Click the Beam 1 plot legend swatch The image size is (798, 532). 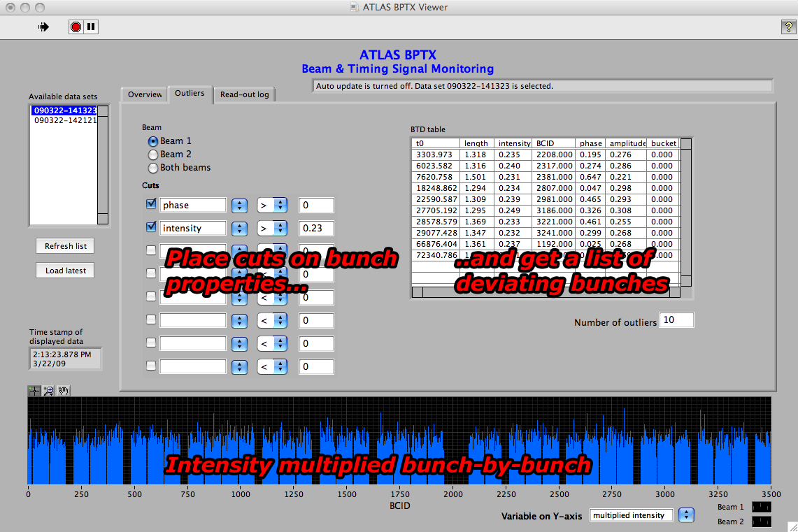(x=761, y=507)
